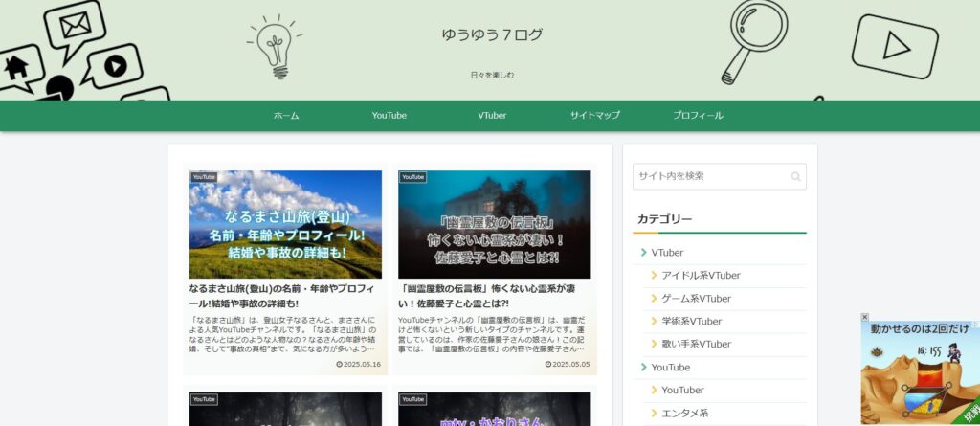Screen dimensions: 980x426
Task: Select the アイドル系VTuber category
Action: coord(702,276)
